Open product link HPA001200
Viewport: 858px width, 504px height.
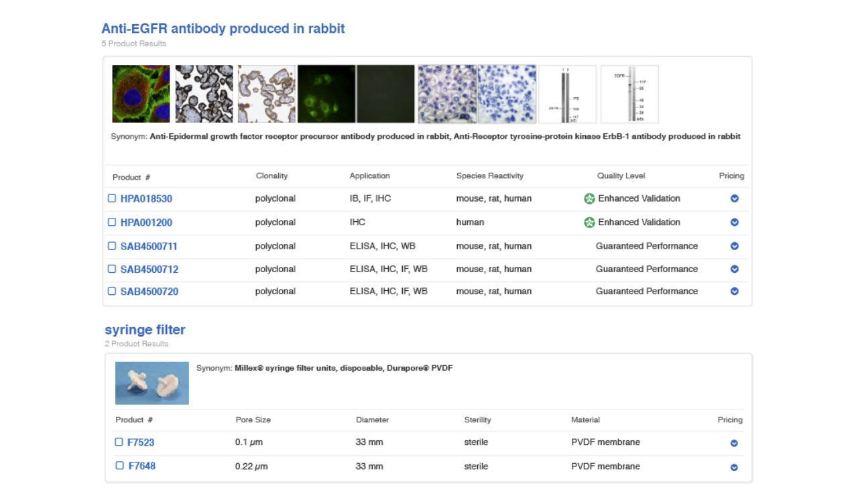(x=146, y=223)
